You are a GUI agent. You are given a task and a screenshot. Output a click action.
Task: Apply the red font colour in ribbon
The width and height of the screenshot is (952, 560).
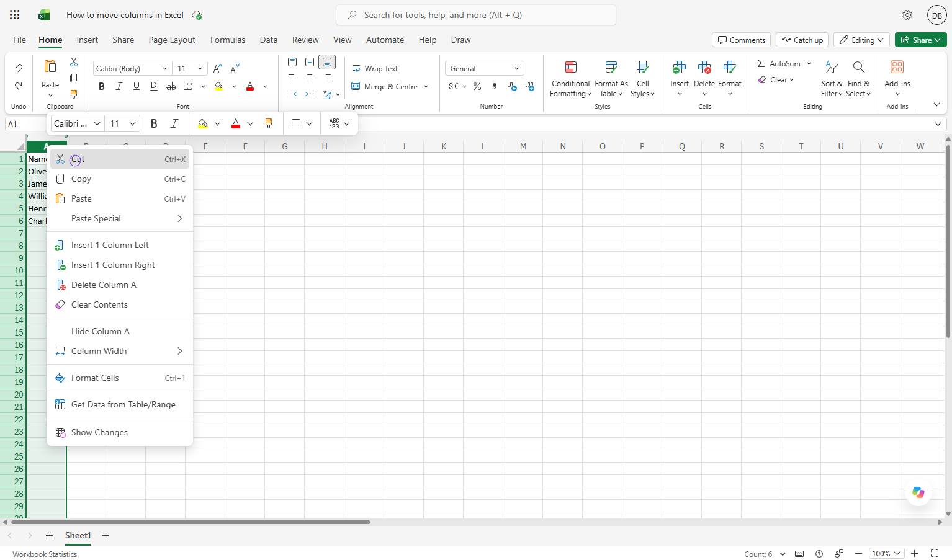coord(250,86)
